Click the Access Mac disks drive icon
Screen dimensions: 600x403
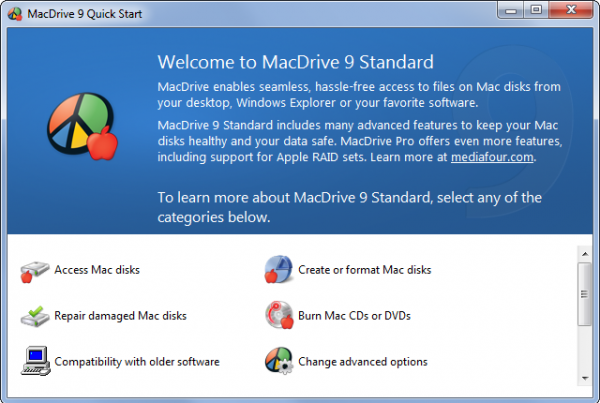34,271
